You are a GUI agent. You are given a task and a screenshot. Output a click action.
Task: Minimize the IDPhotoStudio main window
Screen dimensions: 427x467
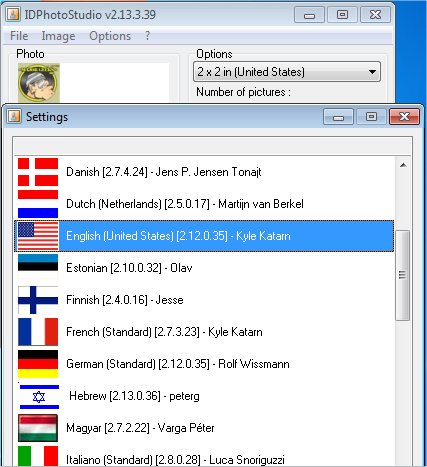pyautogui.click(x=309, y=15)
